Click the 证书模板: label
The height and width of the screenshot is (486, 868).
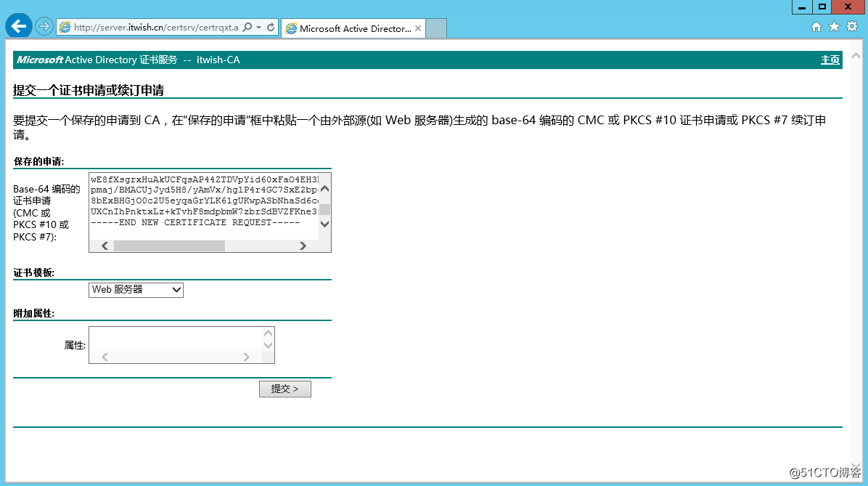(x=34, y=272)
